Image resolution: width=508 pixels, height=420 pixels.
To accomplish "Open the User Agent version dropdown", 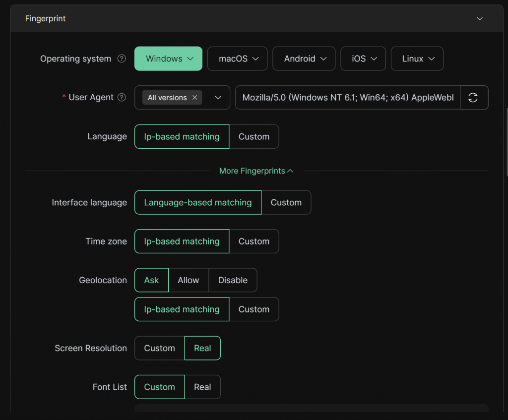I will coord(218,98).
